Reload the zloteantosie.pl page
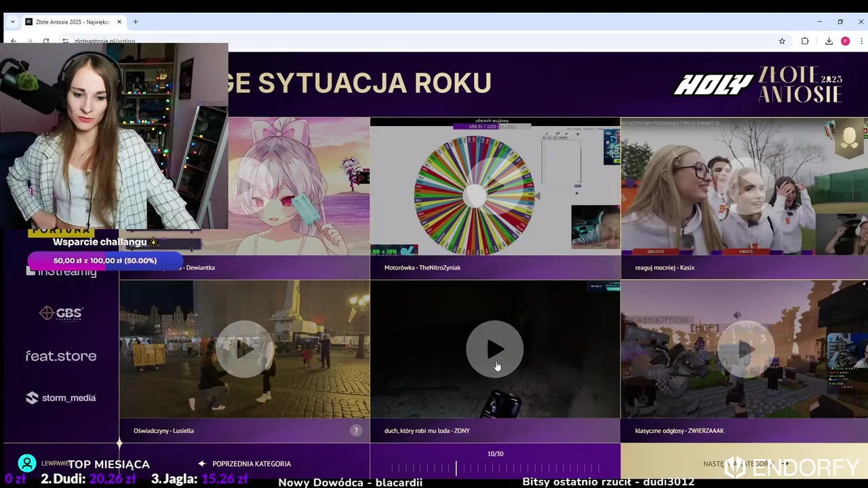The image size is (868, 488). [x=46, y=41]
